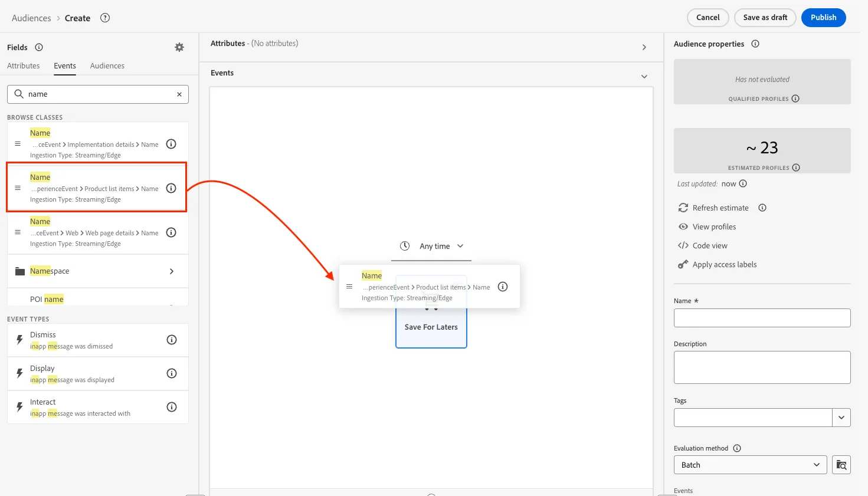Expand the Attributes section chevron
The height and width of the screenshot is (496, 868).
click(644, 47)
